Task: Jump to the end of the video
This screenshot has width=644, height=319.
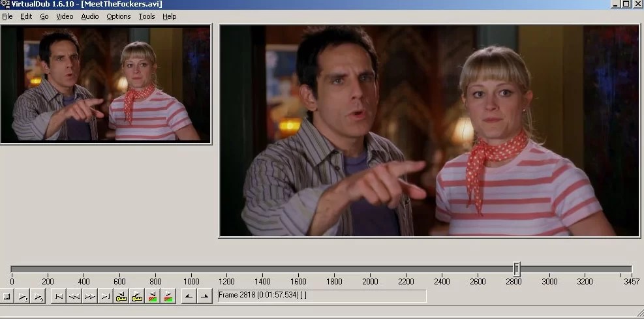Action: pos(106,296)
